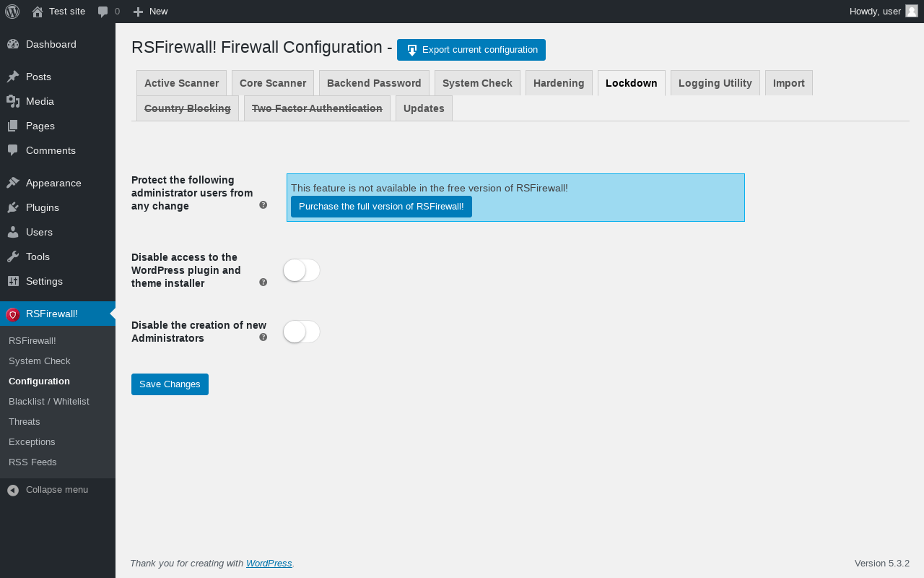
Task: Select the Country Blocking tab
Action: pyautogui.click(x=188, y=108)
